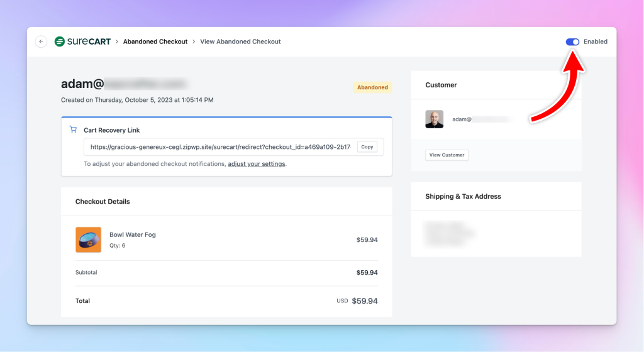Click the Checkout Details heading
Image resolution: width=644 pixels, height=352 pixels.
pos(103,202)
